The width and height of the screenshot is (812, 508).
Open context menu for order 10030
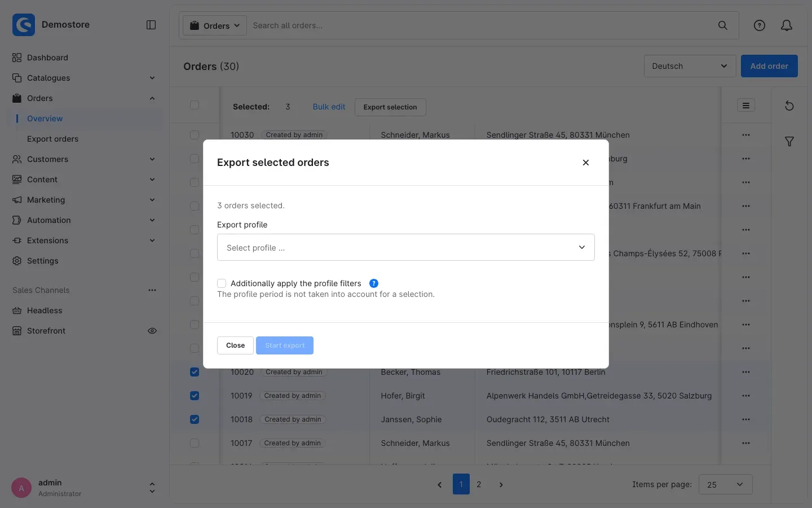pos(746,135)
